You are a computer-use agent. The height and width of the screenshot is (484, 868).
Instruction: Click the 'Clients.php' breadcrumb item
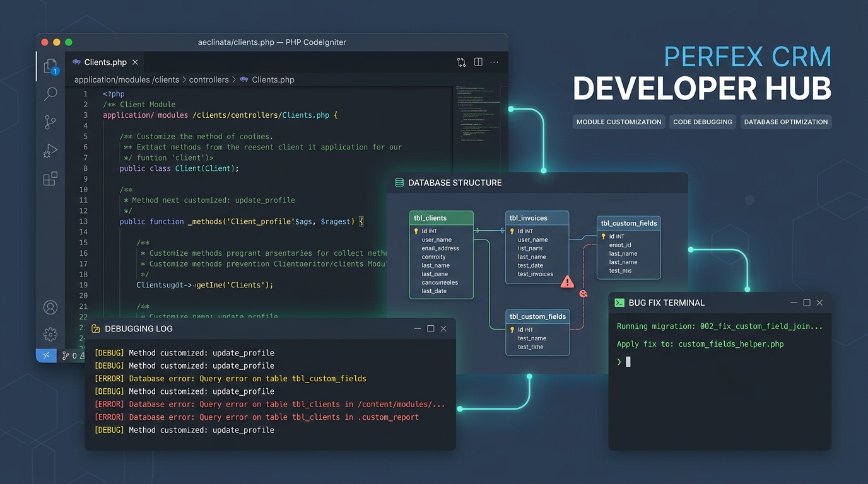(273, 80)
